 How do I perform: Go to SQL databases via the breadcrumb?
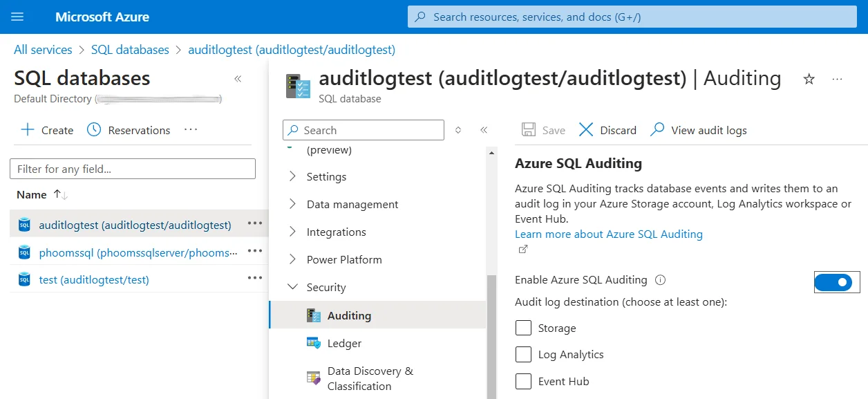pos(130,49)
